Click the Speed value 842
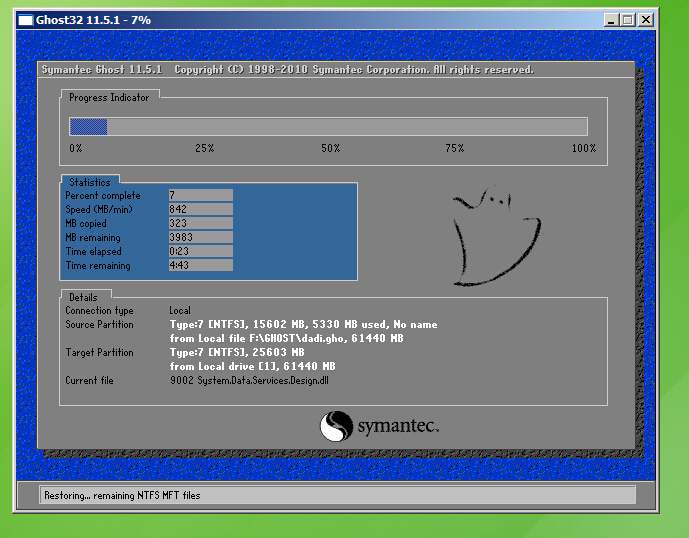 click(x=201, y=209)
